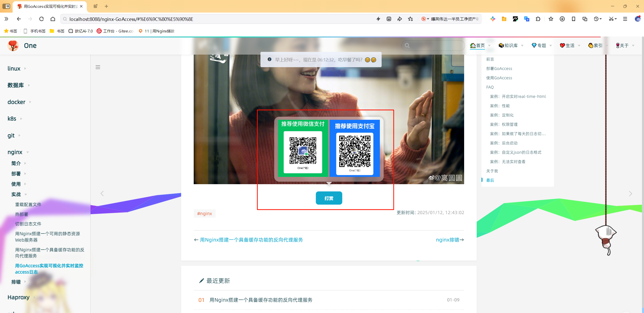Open the extensions puzzle icon

(x=538, y=19)
